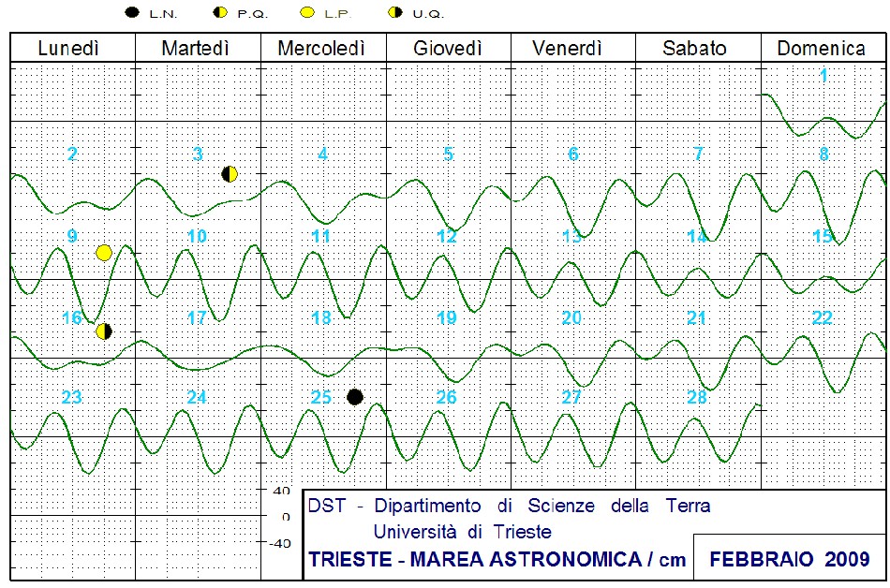
Task: Click the Domenica column header
Action: [x=822, y=48]
